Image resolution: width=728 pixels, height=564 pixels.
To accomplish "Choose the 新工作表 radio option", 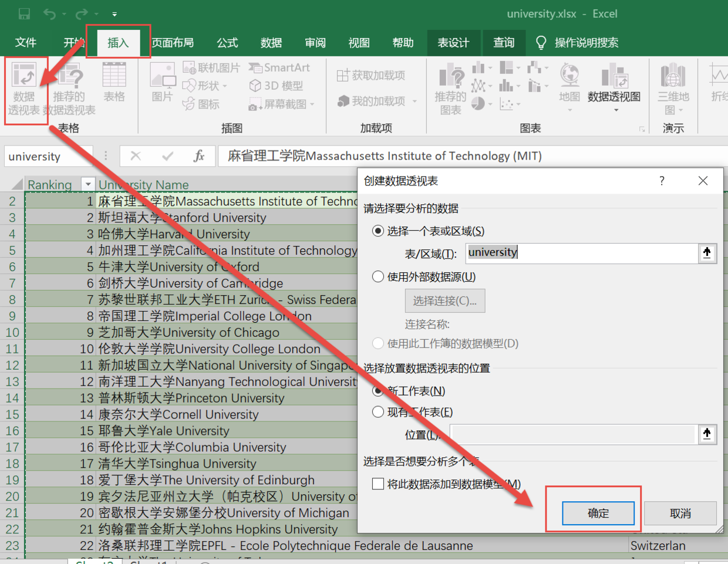I will tap(378, 390).
